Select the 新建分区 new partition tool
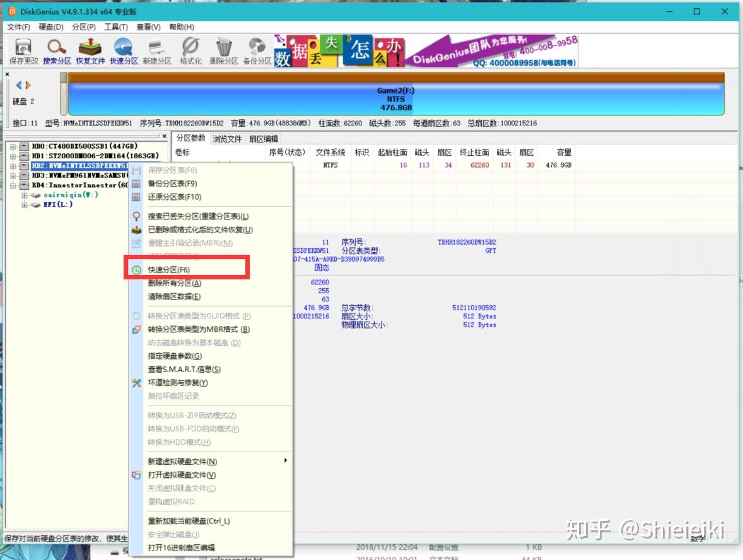Screen dimensions: 743x560 click(x=156, y=50)
